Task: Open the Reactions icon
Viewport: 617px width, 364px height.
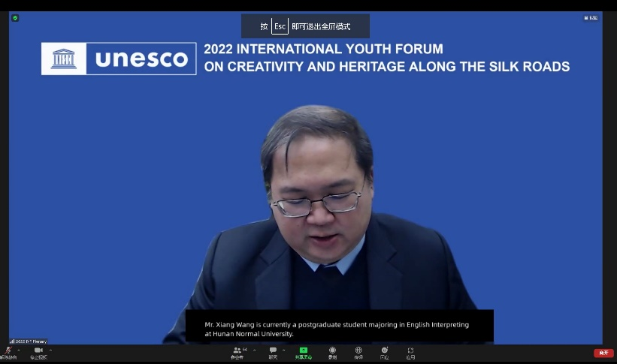Action: [x=384, y=351]
